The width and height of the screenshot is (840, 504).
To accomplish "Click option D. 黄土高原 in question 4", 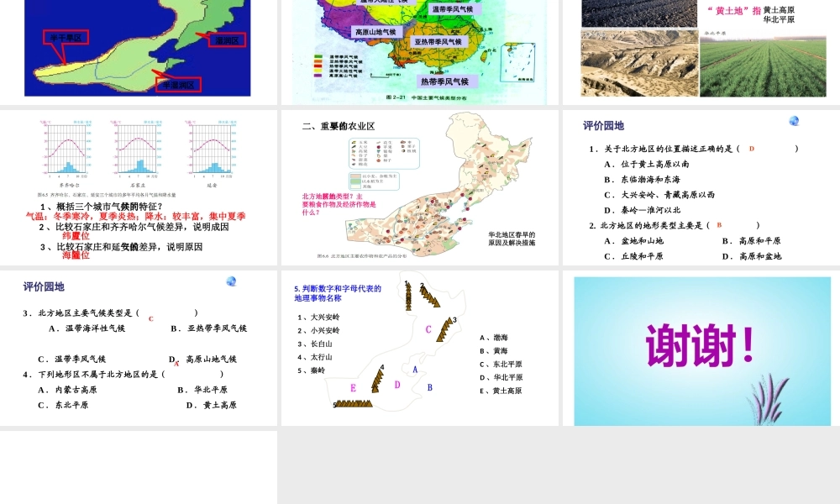I will 211,406.
